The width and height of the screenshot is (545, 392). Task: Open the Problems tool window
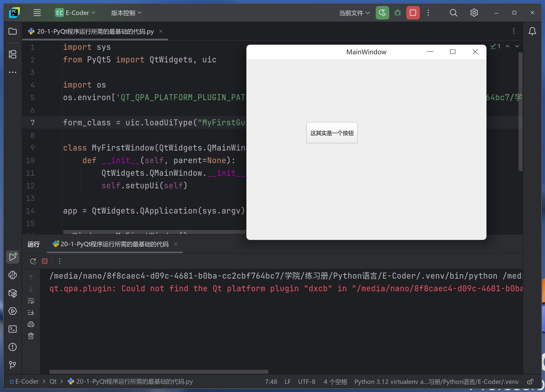[x=13, y=347]
